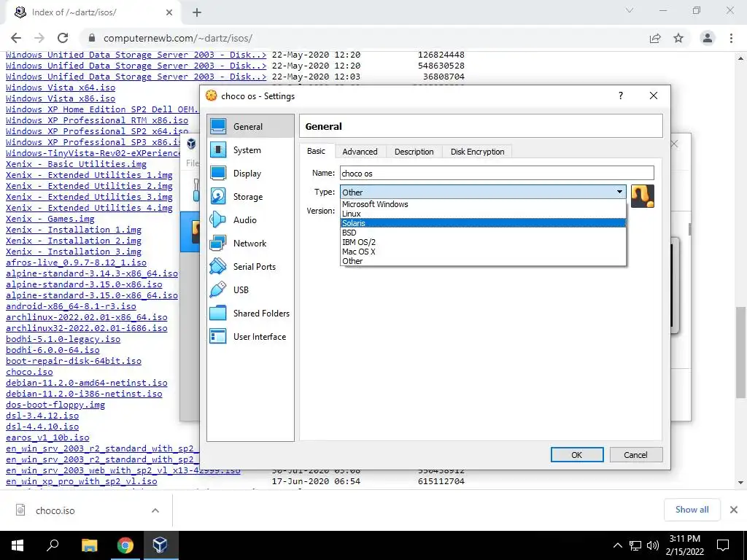Viewport: 747px width, 560px height.
Task: Click the browser forward arrow
Action: coord(39,38)
